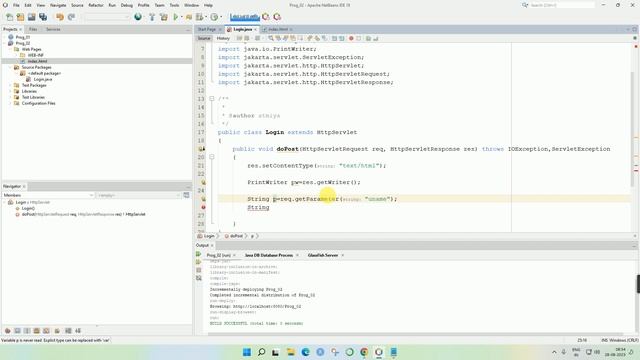Screen dimensions: 640x360
Task: Select Configuration Files in the Projects tree
Action: tap(38, 103)
